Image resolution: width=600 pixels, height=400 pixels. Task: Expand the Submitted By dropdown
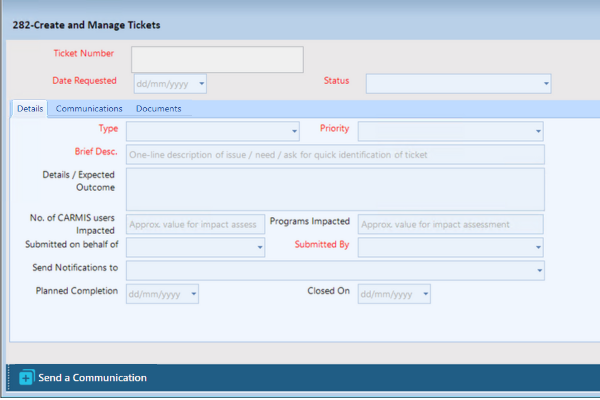pyautogui.click(x=538, y=247)
